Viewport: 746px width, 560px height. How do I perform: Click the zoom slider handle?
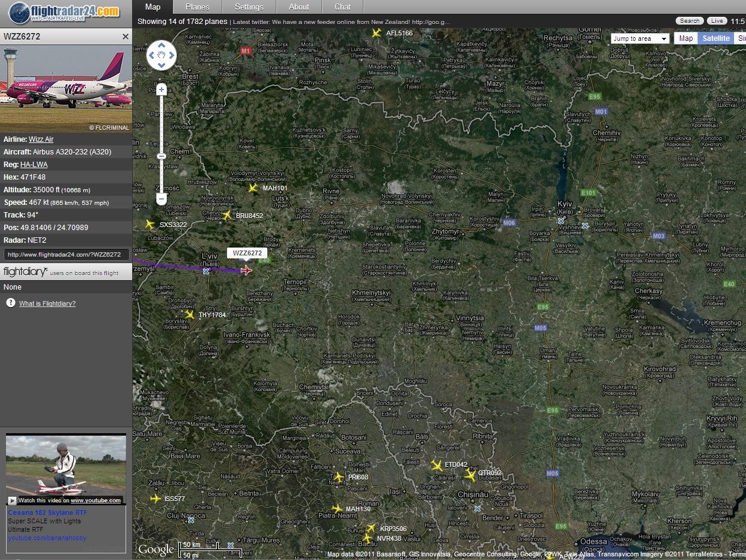161,157
